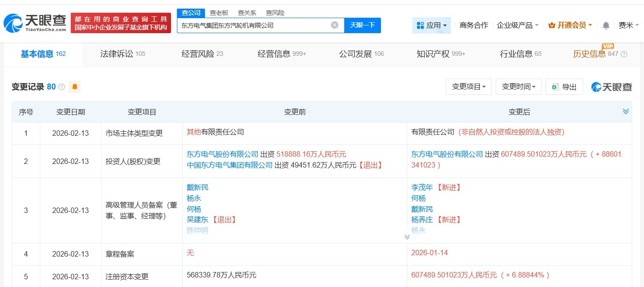The width and height of the screenshot is (644, 287).
Task: Open help icon beside 历史信息 847
Action: point(624,54)
